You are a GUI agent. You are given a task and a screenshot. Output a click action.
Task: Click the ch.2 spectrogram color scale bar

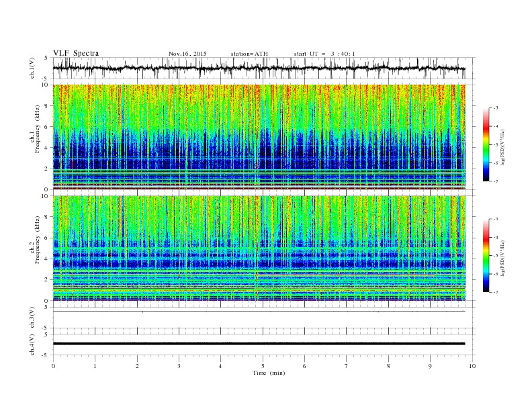coord(486,255)
